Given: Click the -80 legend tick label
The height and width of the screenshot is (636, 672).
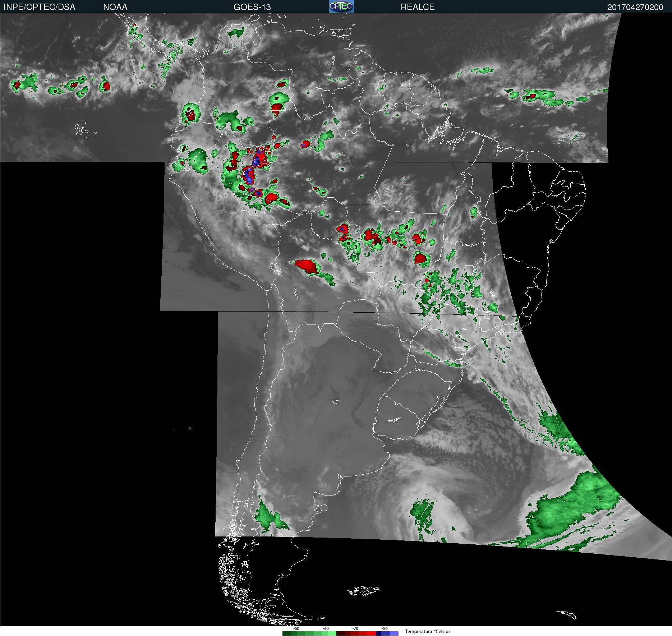Looking at the screenshot, I should pos(385,628).
